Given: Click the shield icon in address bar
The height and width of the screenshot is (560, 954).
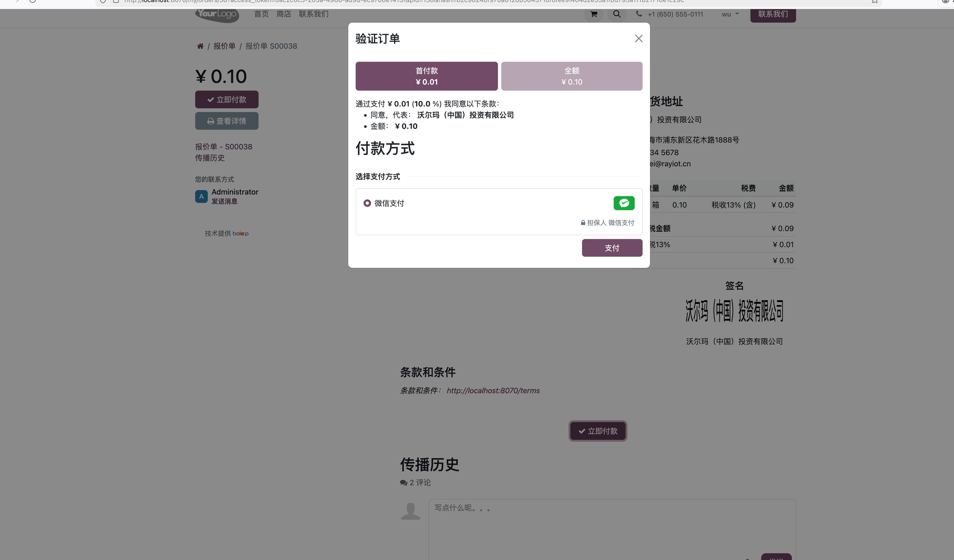Looking at the screenshot, I should 102,2.
